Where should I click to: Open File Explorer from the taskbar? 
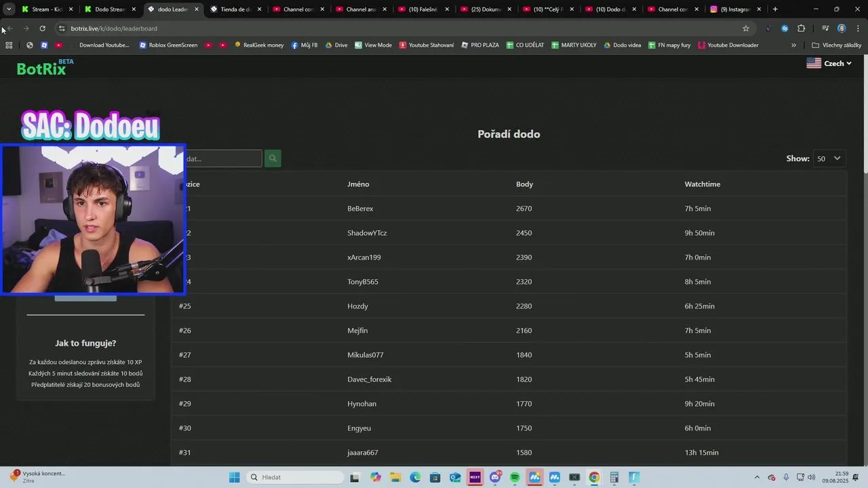395,477
